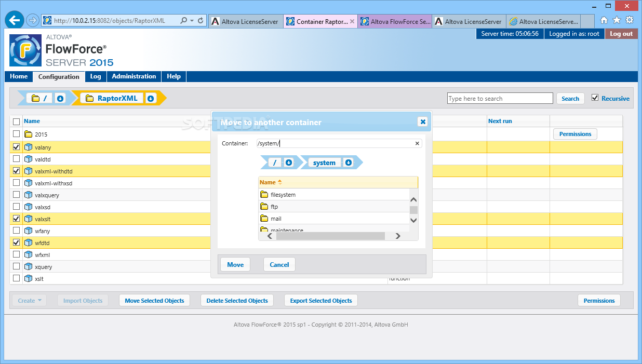The image size is (642, 364).
Task: Click the Move button in dialog
Action: 235,264
